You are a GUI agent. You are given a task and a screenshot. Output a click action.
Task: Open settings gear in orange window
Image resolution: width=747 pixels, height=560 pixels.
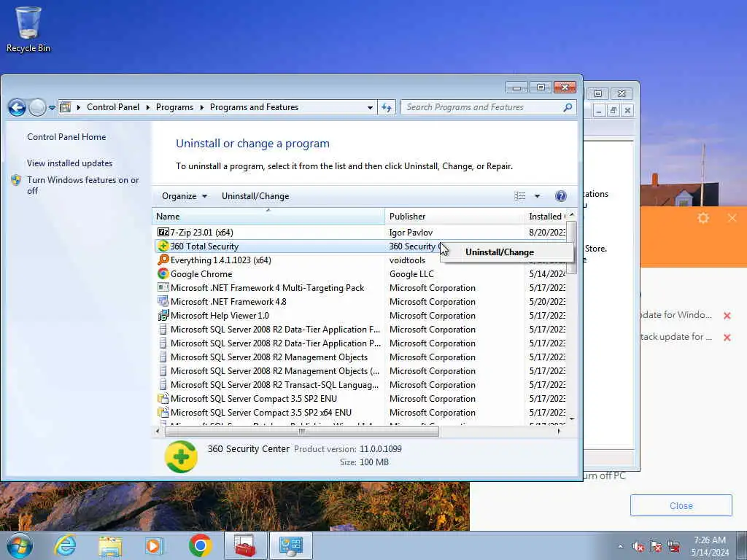[x=703, y=218]
